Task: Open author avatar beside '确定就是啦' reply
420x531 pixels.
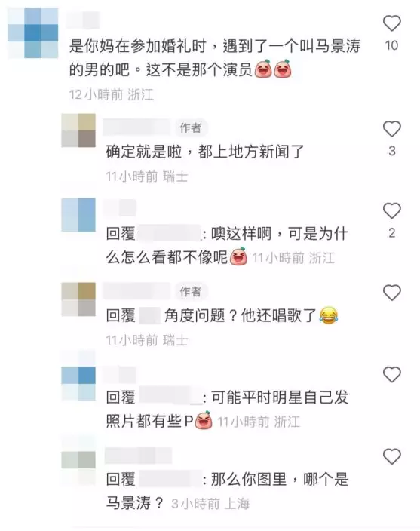Action: (78, 130)
